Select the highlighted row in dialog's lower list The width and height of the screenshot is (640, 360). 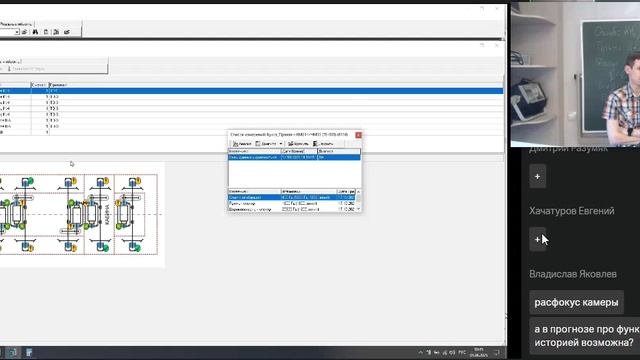[292, 198]
